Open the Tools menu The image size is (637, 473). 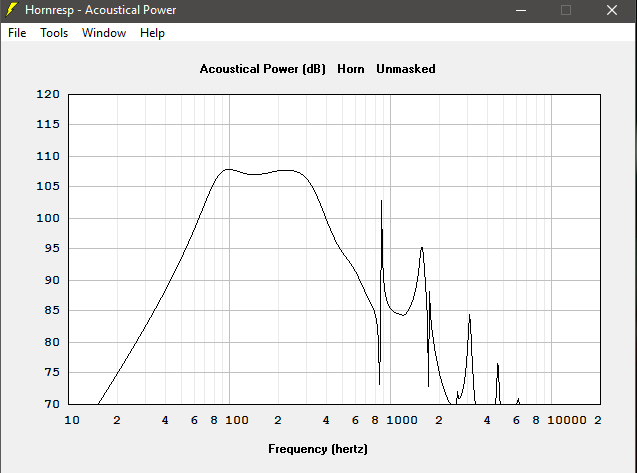[x=54, y=33]
